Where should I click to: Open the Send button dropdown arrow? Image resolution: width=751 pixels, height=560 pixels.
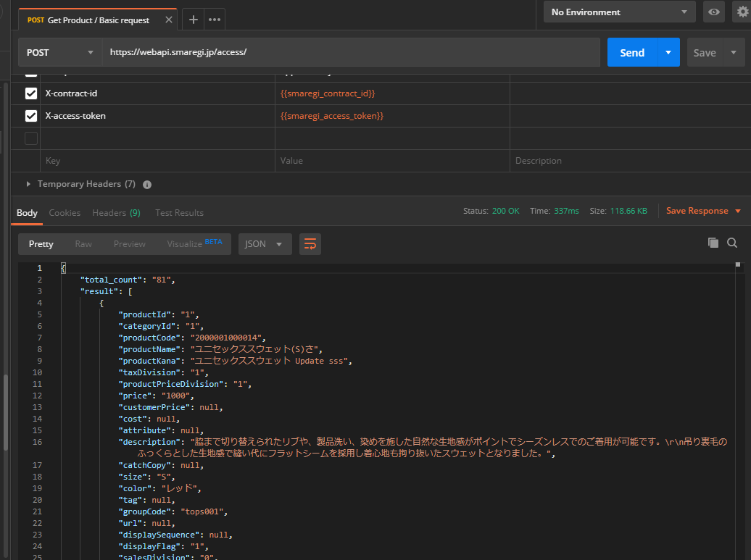pos(668,52)
